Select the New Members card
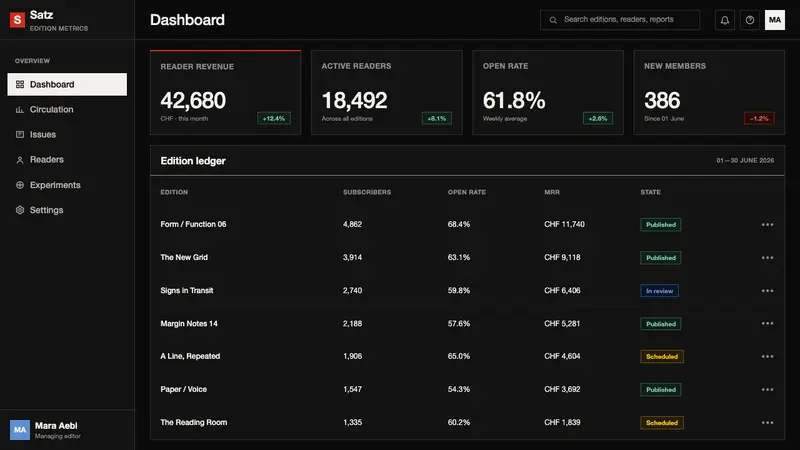 (709, 92)
